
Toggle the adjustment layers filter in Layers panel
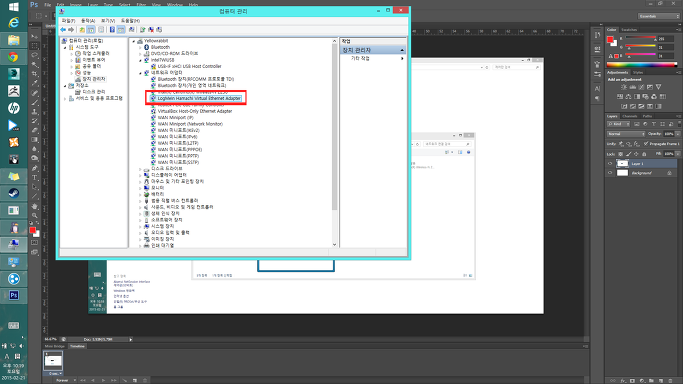point(646,124)
